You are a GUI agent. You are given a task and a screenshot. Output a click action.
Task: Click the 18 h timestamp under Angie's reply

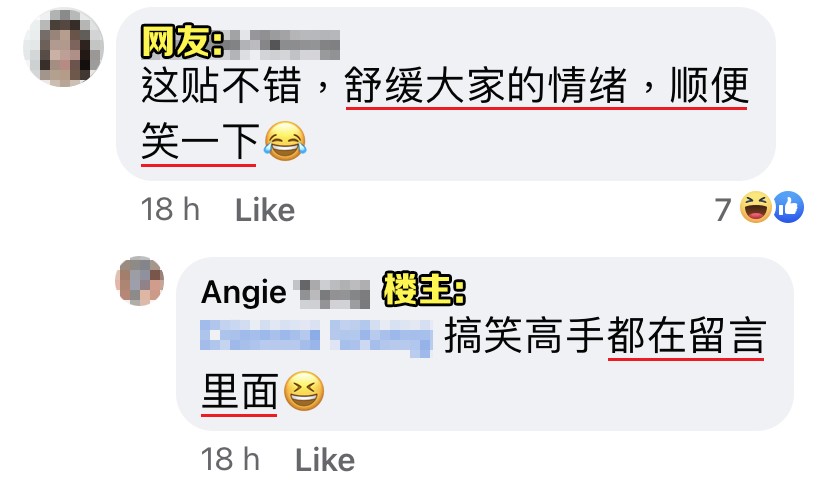(230, 459)
